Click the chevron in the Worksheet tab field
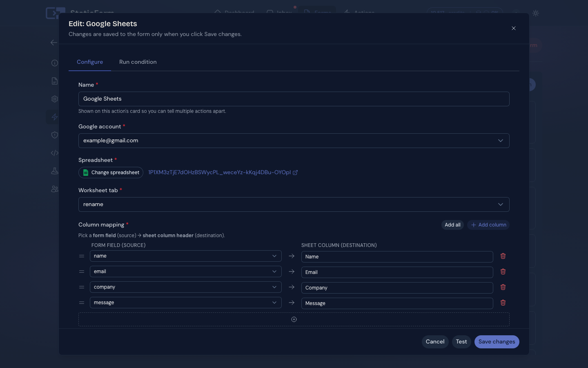The image size is (588, 368). 501,204
